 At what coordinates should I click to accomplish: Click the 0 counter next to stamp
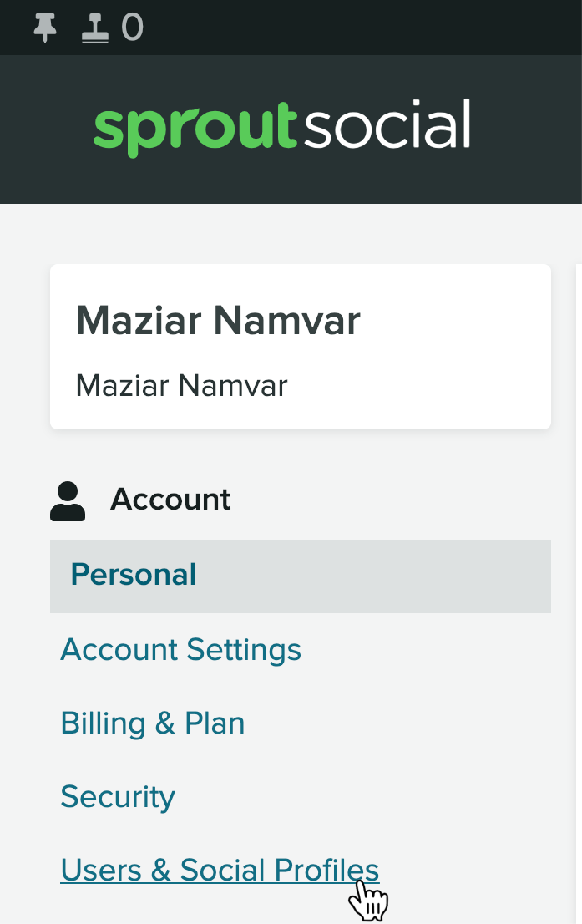pos(133,27)
